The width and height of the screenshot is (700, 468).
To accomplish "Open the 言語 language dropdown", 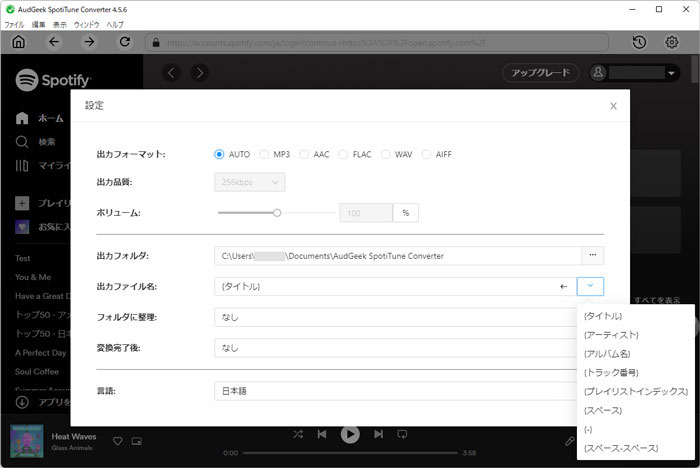I will pos(396,391).
